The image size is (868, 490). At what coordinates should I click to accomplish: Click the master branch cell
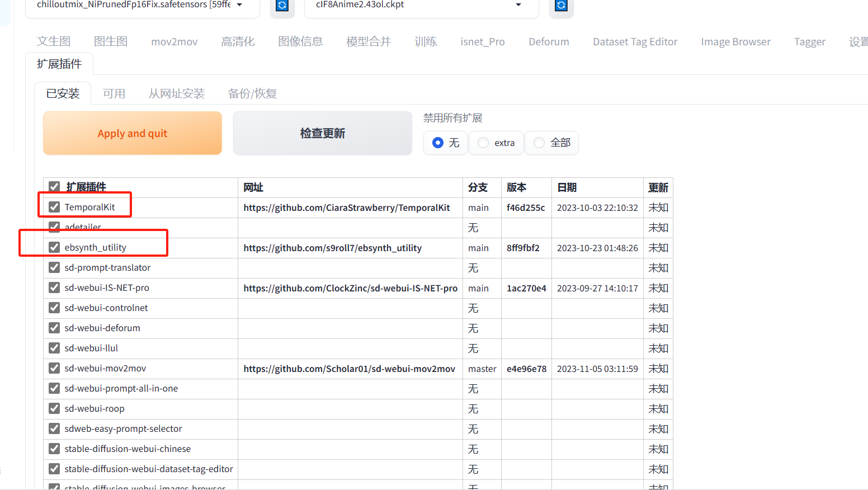coord(482,369)
